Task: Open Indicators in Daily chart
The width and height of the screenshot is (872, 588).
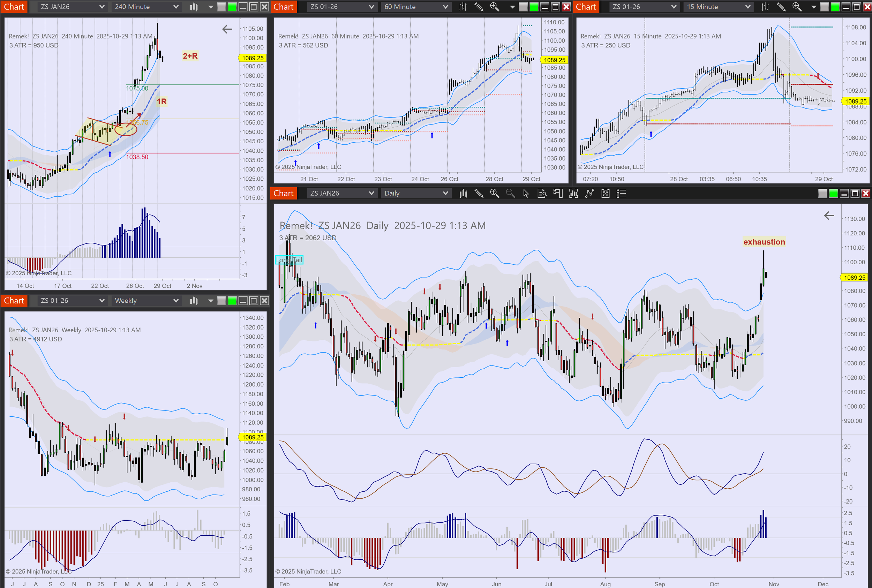Action: [x=589, y=193]
